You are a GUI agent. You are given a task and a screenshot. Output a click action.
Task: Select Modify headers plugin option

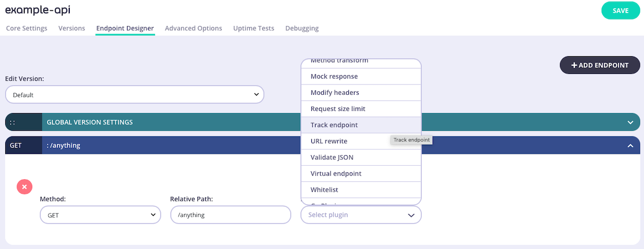[335, 93]
